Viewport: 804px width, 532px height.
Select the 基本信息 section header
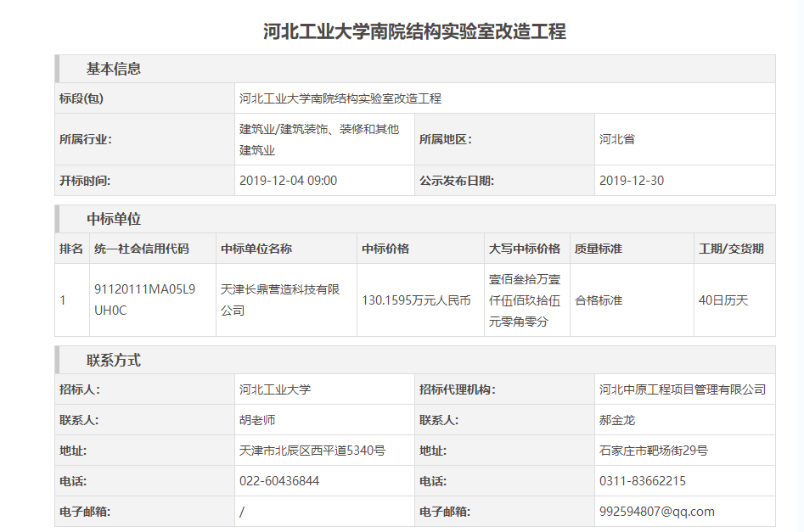(x=113, y=69)
